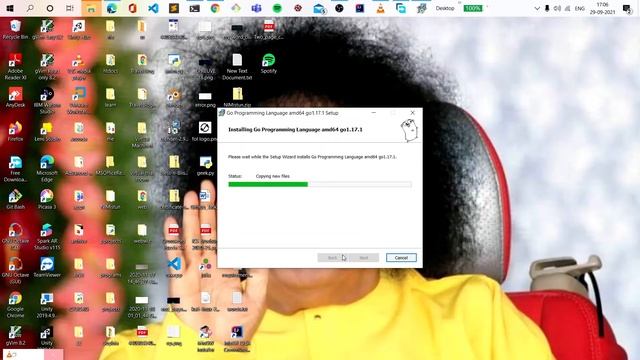This screenshot has height=360, width=640.
Task: Open Google Chrome from taskbar
Action: [x=215, y=8]
